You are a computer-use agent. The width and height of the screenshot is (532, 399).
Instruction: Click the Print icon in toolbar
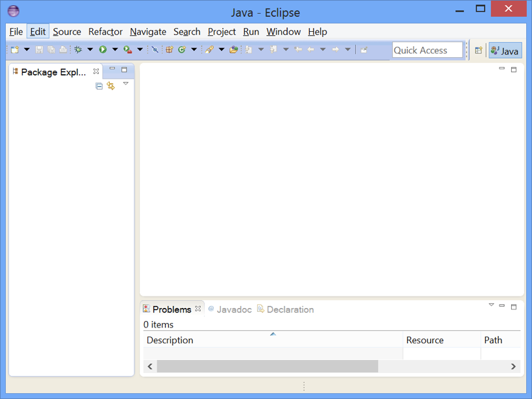[63, 50]
